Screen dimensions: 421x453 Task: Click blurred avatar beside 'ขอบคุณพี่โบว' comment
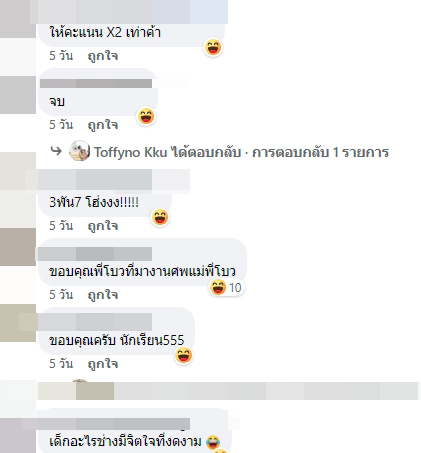click(x=18, y=247)
